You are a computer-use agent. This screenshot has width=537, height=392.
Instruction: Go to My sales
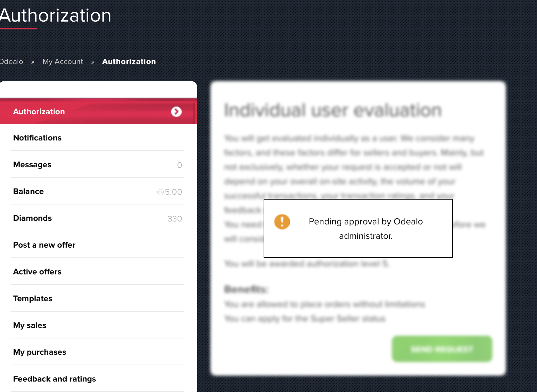[98, 325]
